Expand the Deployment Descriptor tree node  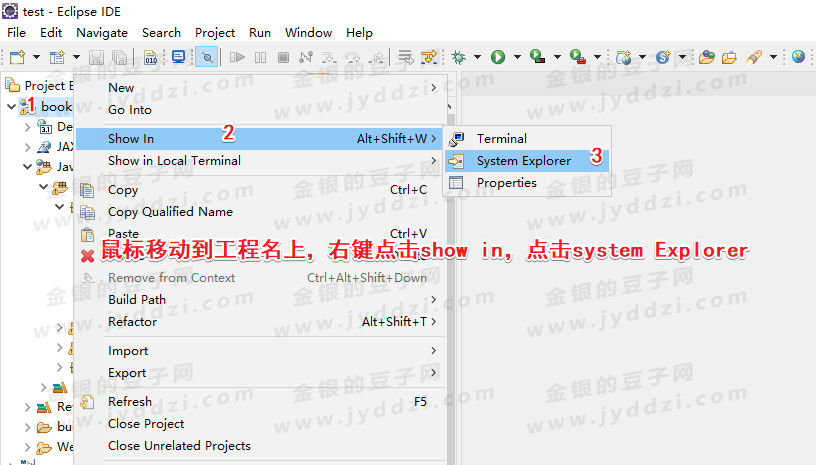(x=28, y=127)
